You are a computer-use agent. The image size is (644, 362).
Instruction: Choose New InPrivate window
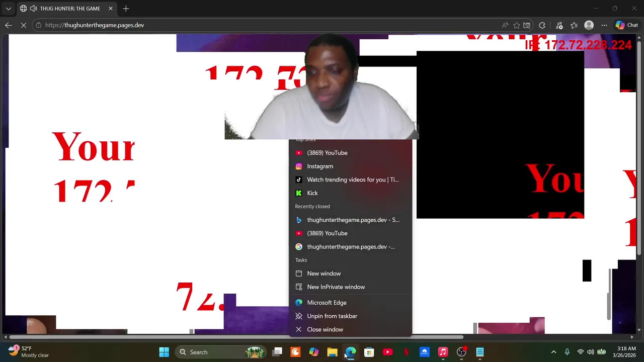click(350, 287)
